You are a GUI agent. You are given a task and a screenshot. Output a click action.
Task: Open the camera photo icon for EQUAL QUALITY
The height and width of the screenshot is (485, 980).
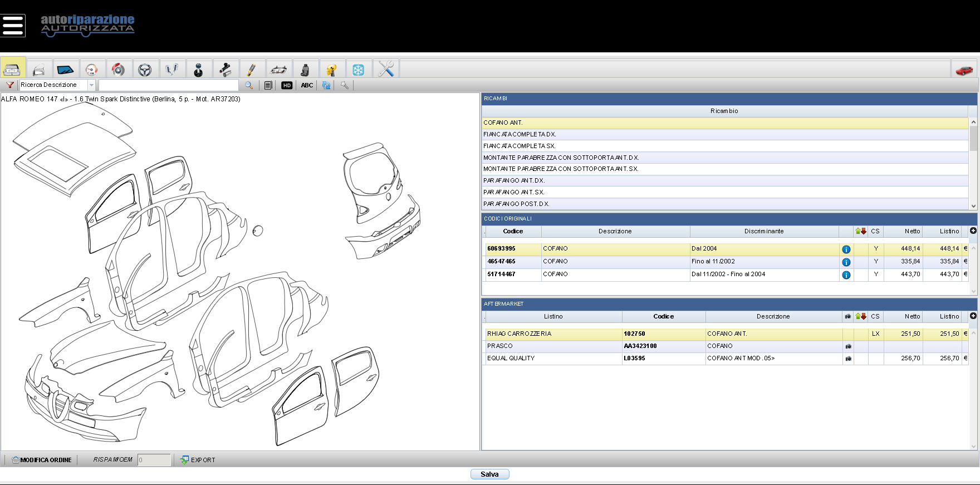(x=848, y=359)
